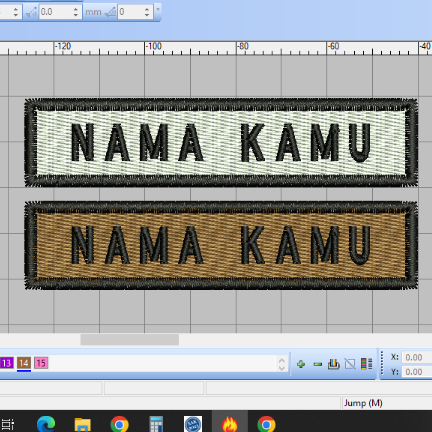
Task: Select the brown NAMA KAMU patch design
Action: click(221, 245)
